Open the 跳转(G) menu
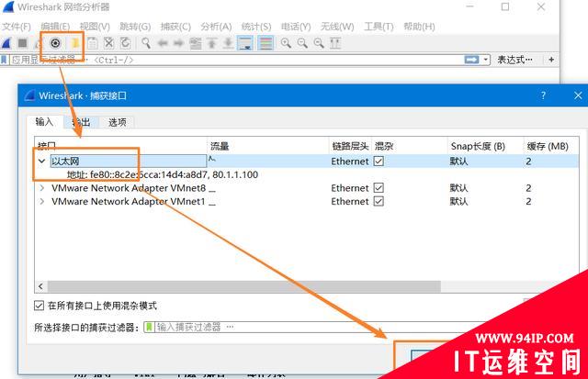Screen dimensions: 588x379 pos(135,27)
